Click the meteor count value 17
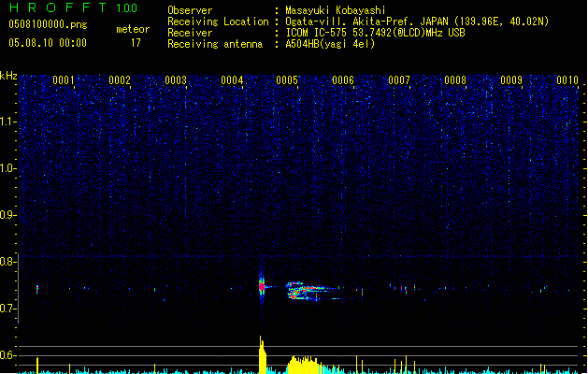Viewport: 588px width, 374px height. click(136, 43)
